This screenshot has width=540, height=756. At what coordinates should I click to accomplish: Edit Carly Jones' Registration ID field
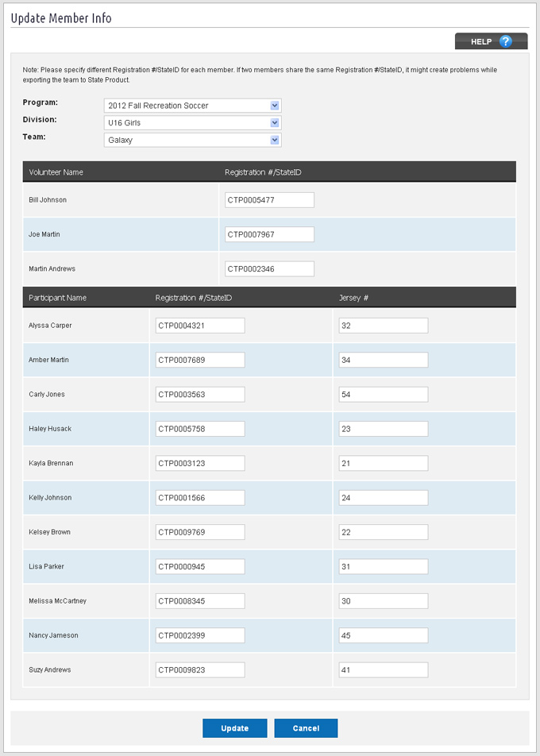pyautogui.click(x=200, y=395)
